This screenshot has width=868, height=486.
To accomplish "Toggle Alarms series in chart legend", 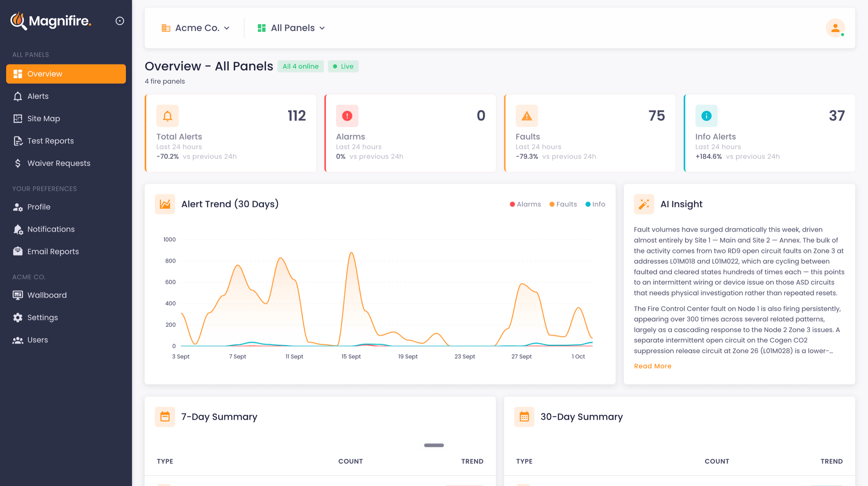I will (525, 204).
